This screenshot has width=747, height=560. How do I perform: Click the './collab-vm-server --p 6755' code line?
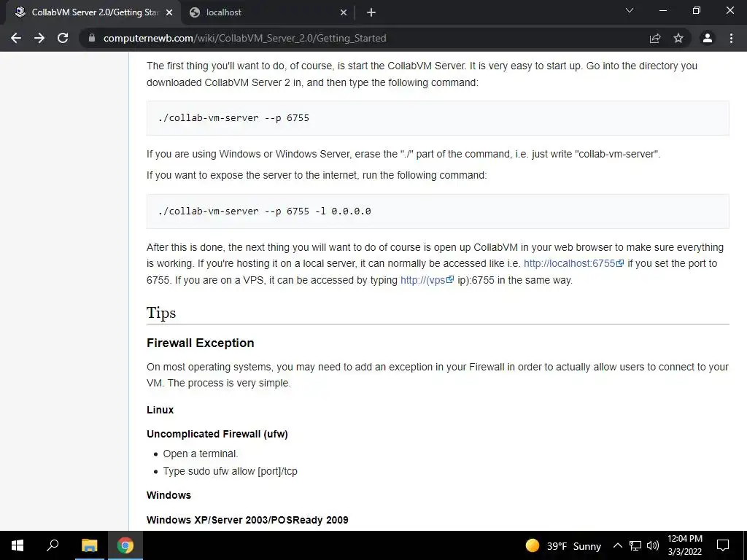[x=233, y=117]
